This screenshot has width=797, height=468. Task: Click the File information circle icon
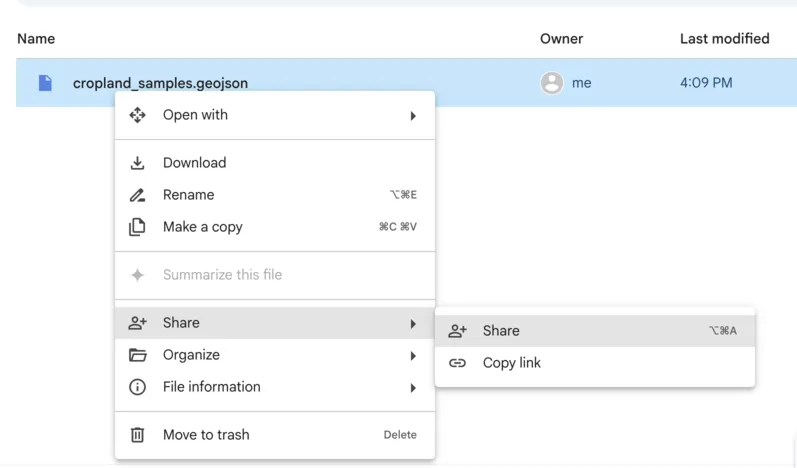pyautogui.click(x=138, y=387)
